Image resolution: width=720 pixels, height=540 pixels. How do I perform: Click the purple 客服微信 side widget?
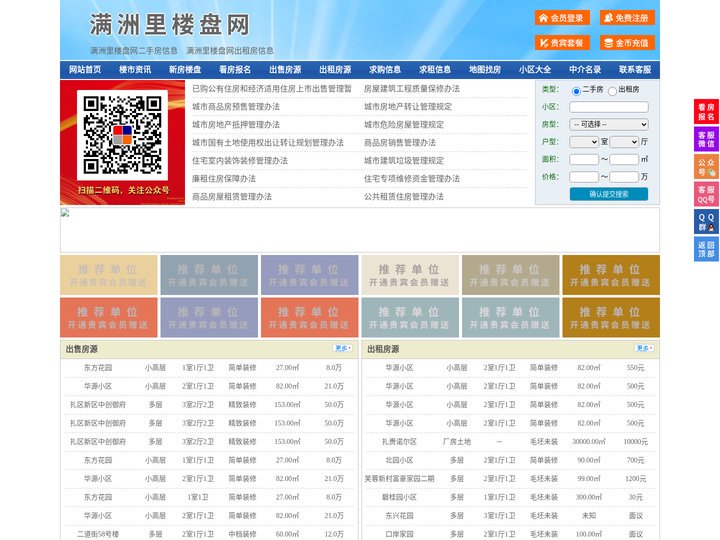point(706,139)
